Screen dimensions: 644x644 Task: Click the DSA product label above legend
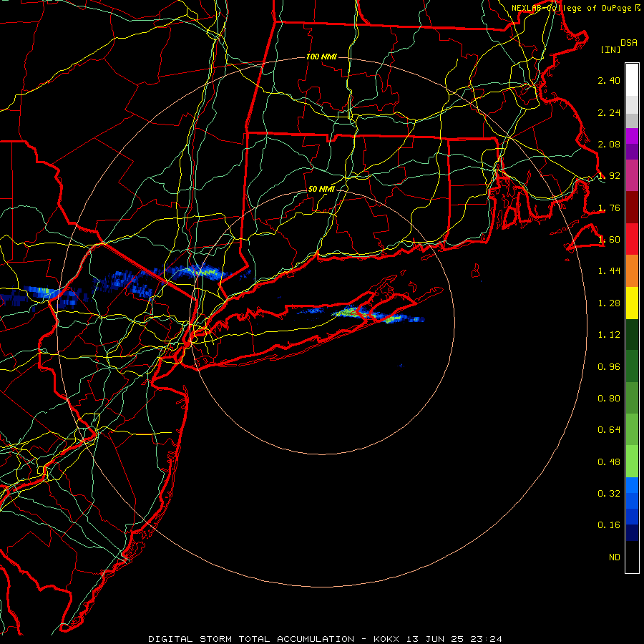629,43
